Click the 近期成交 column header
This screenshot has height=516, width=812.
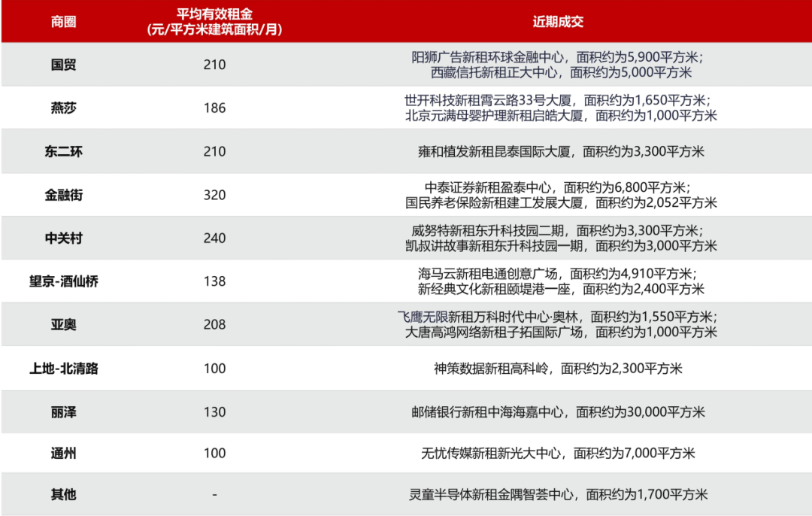point(558,22)
